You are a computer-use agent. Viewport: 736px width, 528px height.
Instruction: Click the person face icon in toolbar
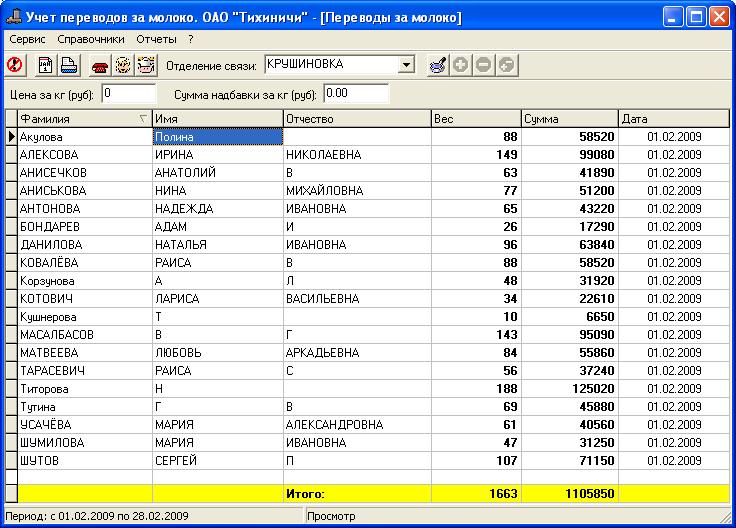[123, 65]
